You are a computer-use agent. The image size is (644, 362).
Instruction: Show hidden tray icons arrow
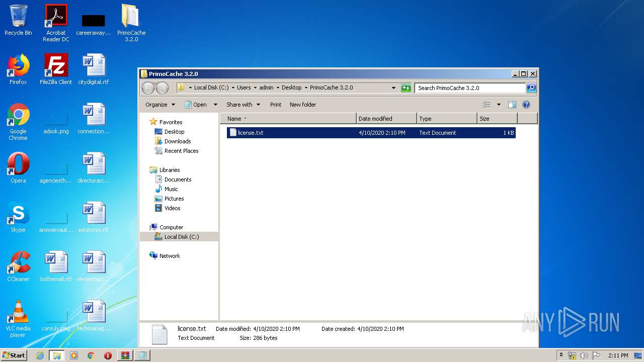(x=561, y=355)
